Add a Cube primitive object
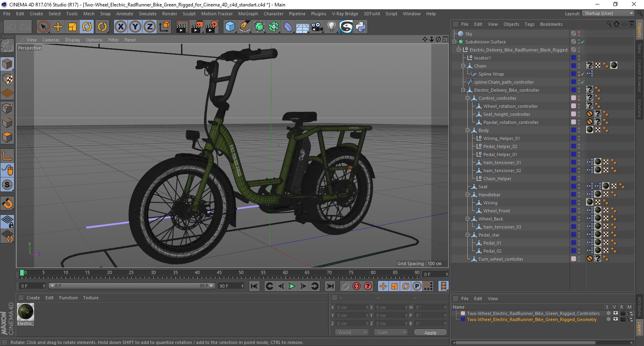 (230, 27)
